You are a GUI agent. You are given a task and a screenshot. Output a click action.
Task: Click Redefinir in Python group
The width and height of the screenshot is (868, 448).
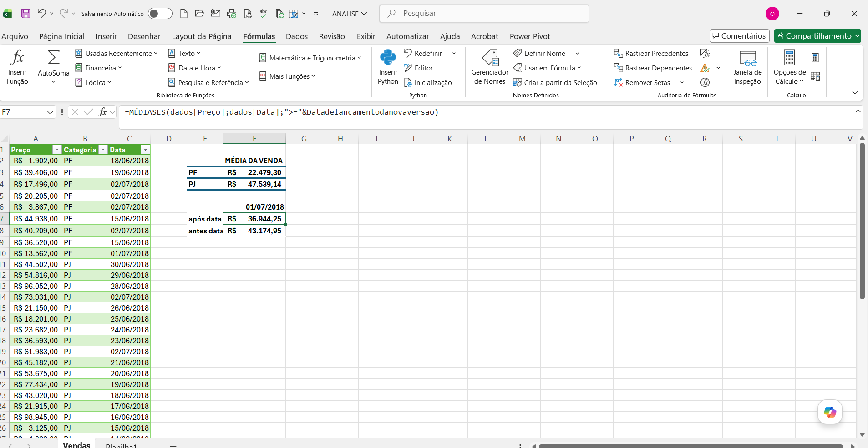click(x=423, y=54)
